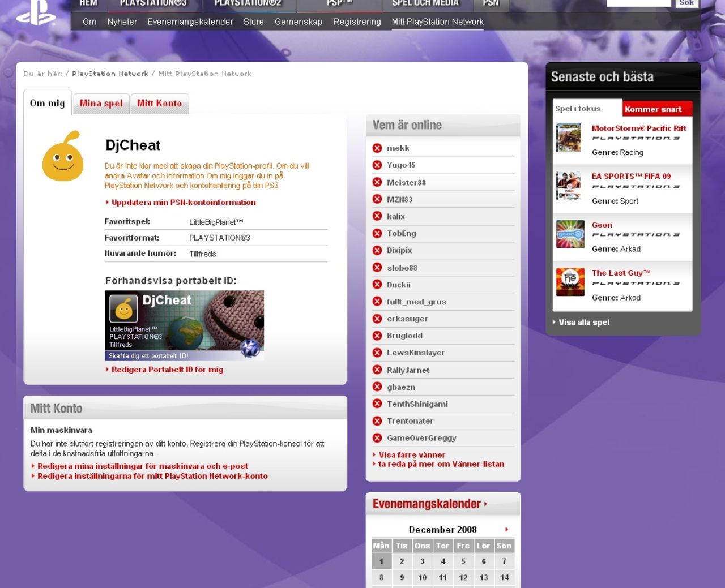Expand the Evenemangskalender panel arrow
725x588 pixels.
(485, 504)
